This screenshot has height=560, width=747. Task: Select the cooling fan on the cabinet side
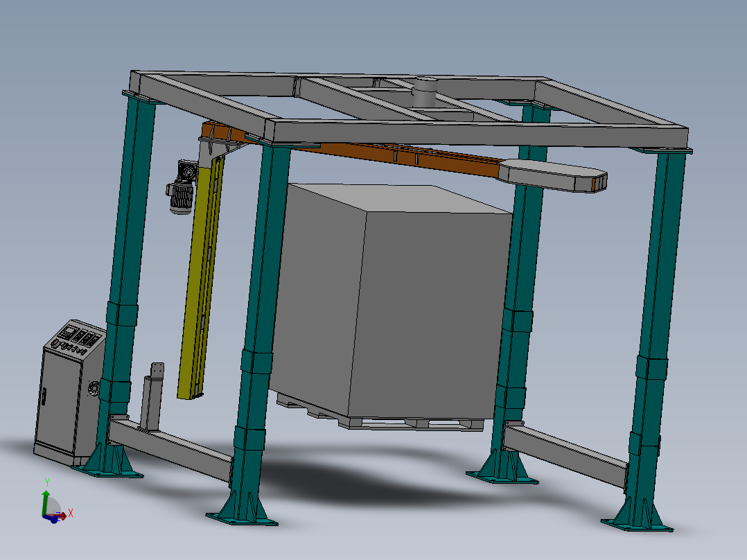[94, 388]
